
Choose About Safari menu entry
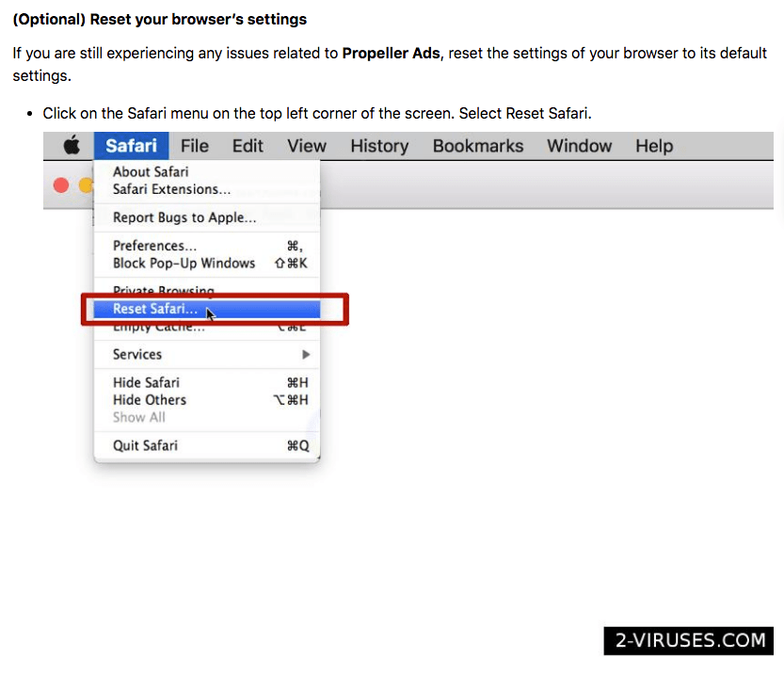(x=206, y=171)
